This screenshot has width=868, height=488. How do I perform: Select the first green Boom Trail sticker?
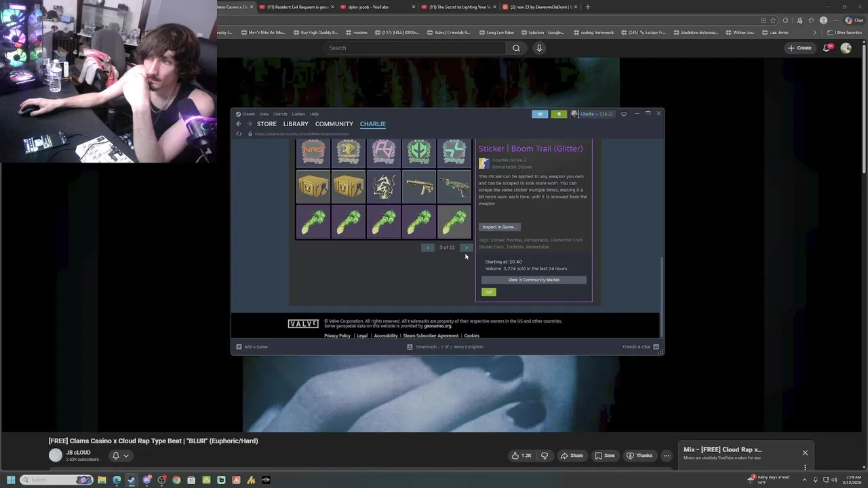(x=313, y=222)
